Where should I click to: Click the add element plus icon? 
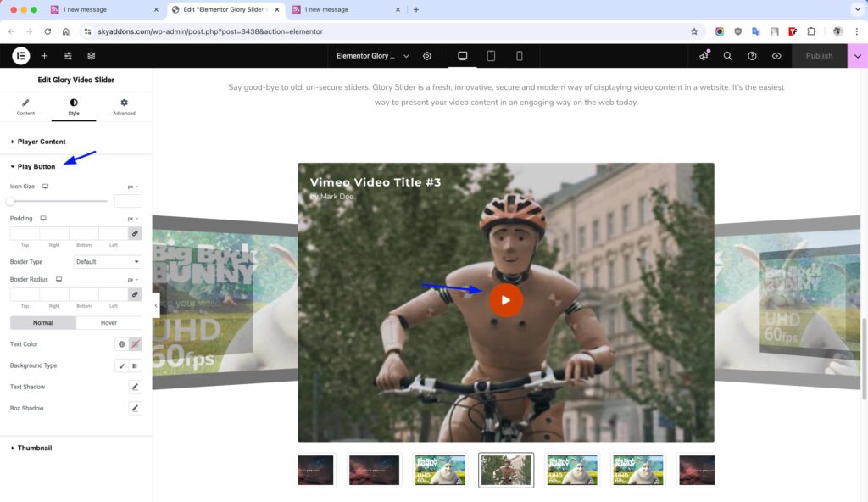click(x=44, y=56)
